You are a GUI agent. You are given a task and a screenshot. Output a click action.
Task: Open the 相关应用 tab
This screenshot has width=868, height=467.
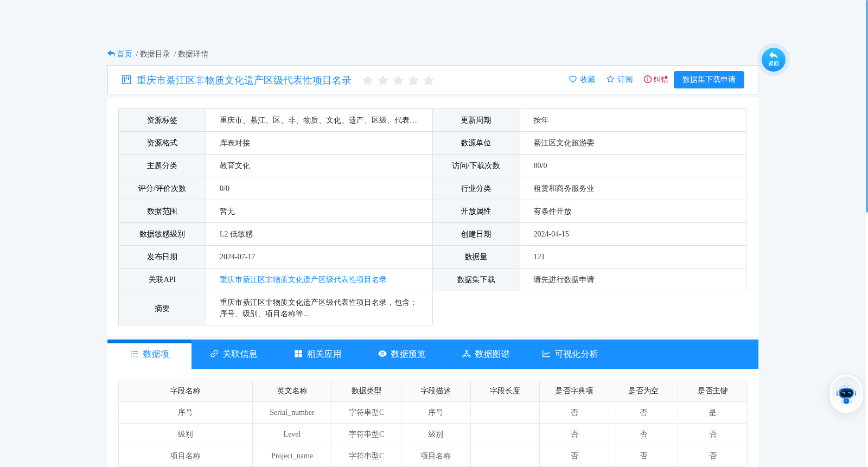tap(318, 354)
